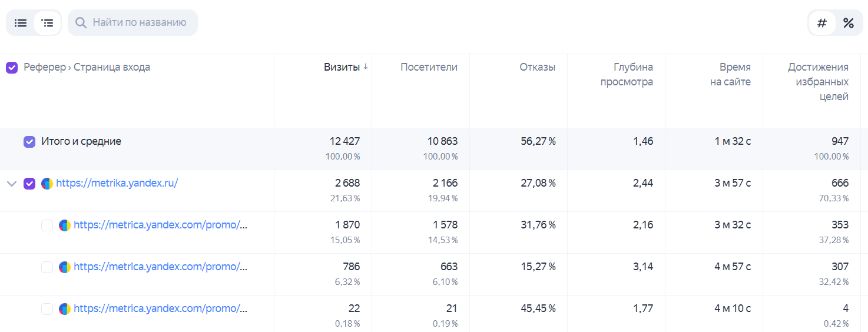This screenshot has height=332, width=868.
Task: Click the sort arrow next to Визиты
Action: (366, 67)
